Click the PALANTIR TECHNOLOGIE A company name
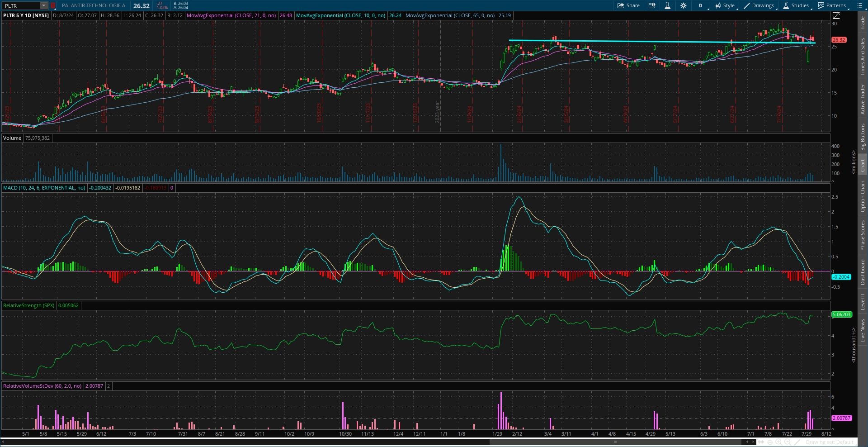 point(94,6)
